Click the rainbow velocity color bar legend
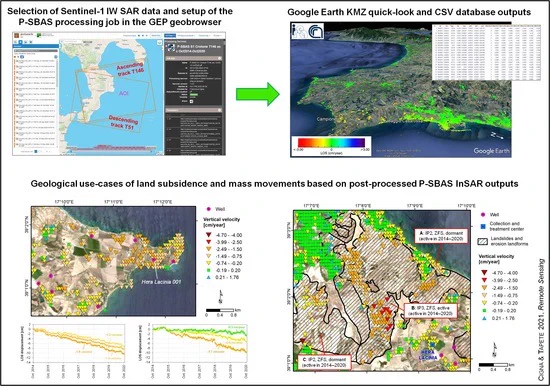 pyautogui.click(x=331, y=142)
